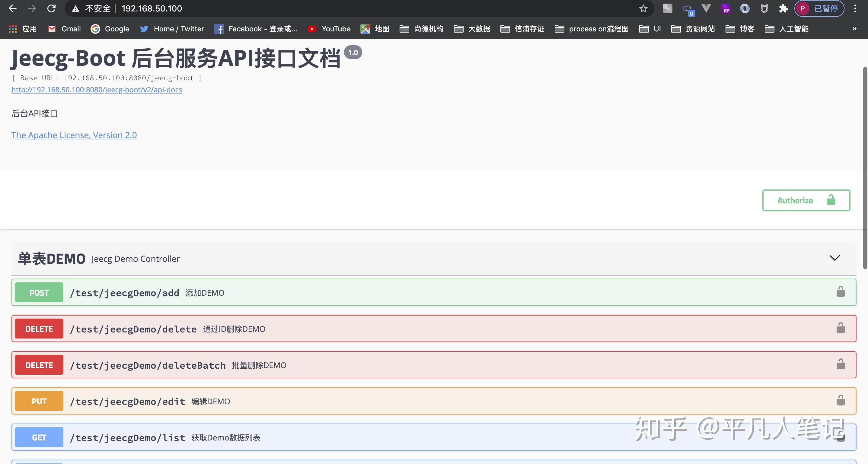Open the YouTube bookmark

[x=329, y=29]
